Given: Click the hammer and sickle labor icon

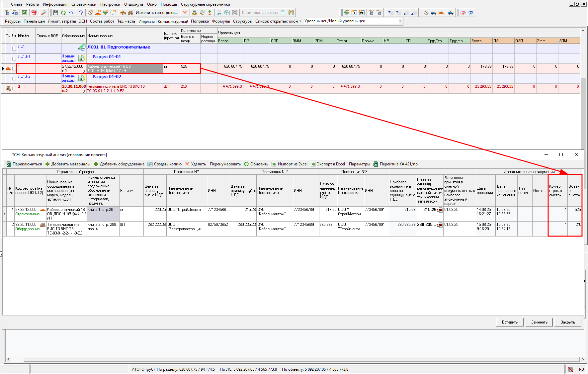Looking at the screenshot, I should pyautogui.click(x=426, y=13).
